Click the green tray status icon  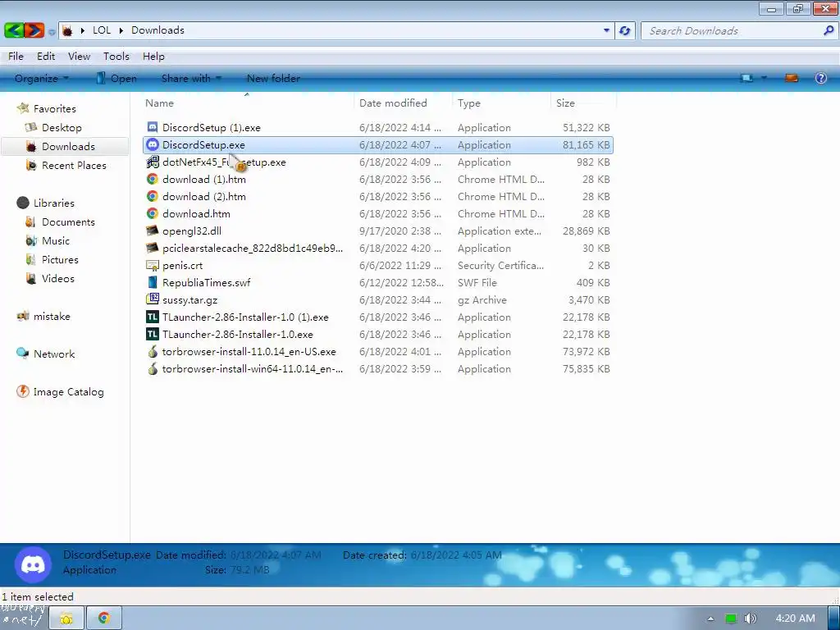click(731, 619)
